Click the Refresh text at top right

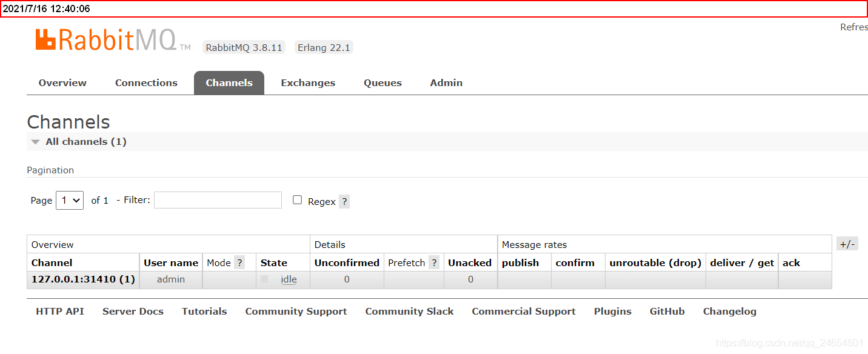click(x=853, y=27)
